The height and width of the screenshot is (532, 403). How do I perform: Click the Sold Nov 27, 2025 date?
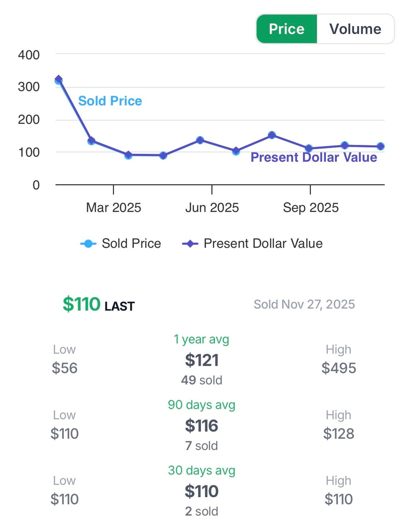[304, 304]
